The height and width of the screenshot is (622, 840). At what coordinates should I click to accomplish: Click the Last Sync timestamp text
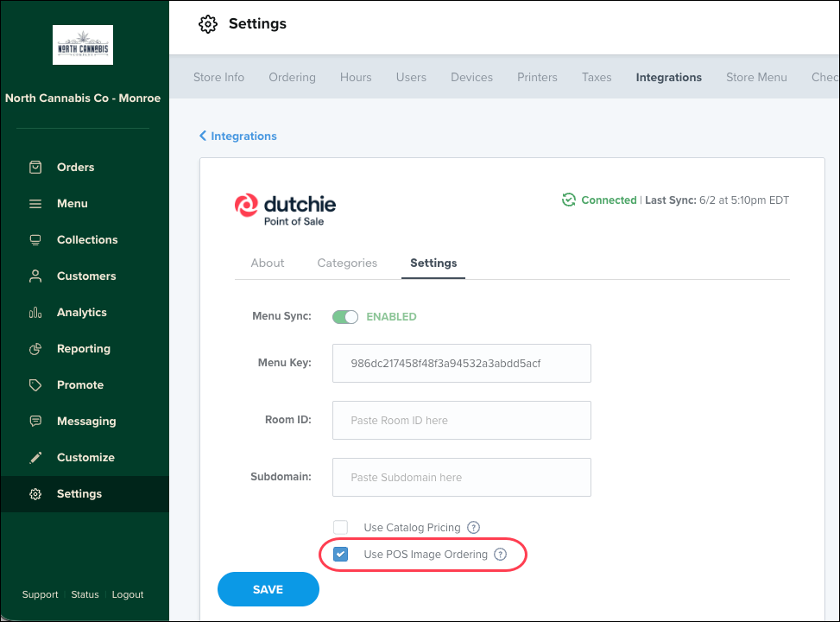pyautogui.click(x=717, y=200)
